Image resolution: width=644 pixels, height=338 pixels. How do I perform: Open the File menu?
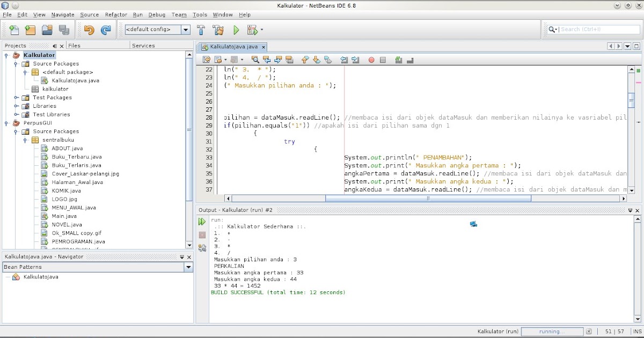7,14
